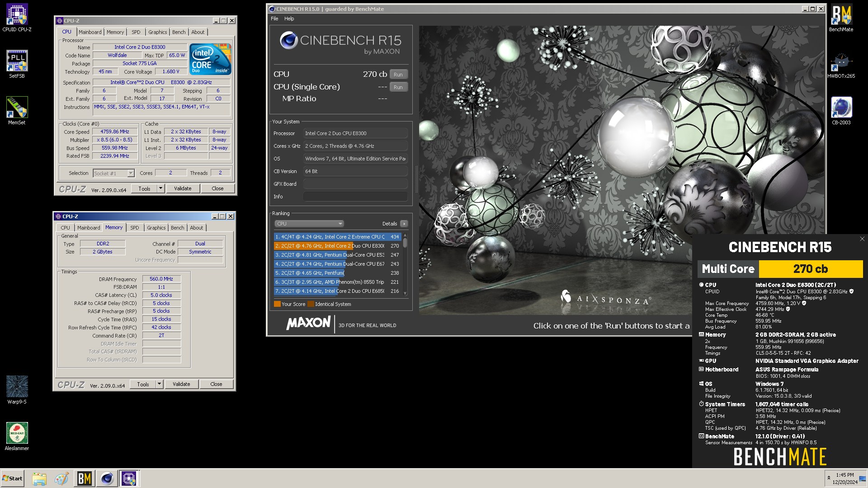Viewport: 868px width, 488px height.
Task: Click the Your Score orange legend swatch
Action: click(277, 304)
